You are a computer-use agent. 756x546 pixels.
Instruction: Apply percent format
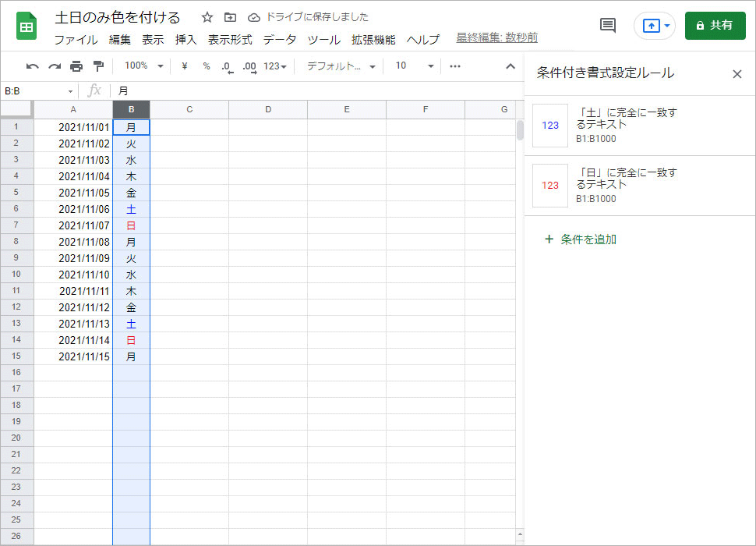pos(207,66)
